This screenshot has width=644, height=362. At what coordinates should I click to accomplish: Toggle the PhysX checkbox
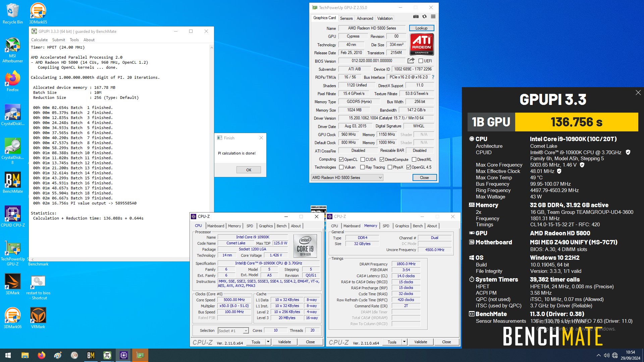click(x=390, y=167)
